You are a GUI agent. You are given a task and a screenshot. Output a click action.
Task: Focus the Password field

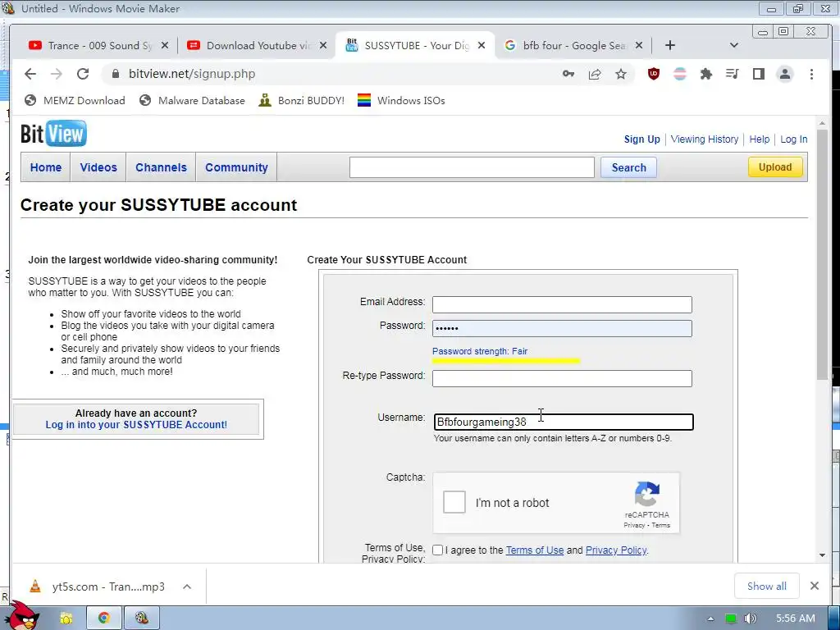pos(562,328)
